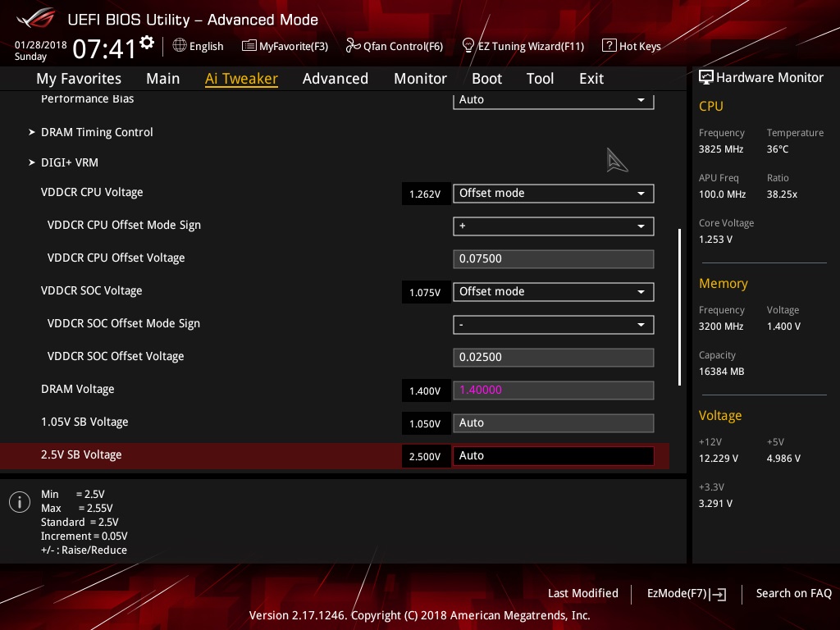The height and width of the screenshot is (630, 840).
Task: Open VDDCR CPU Offset Mode Sign dropdown
Action: pyautogui.click(x=554, y=226)
